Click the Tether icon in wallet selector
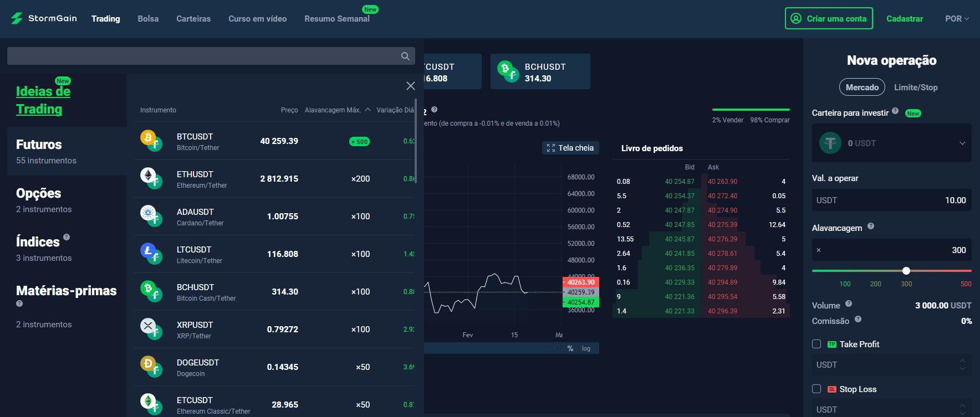This screenshot has width=980, height=417. click(x=830, y=143)
